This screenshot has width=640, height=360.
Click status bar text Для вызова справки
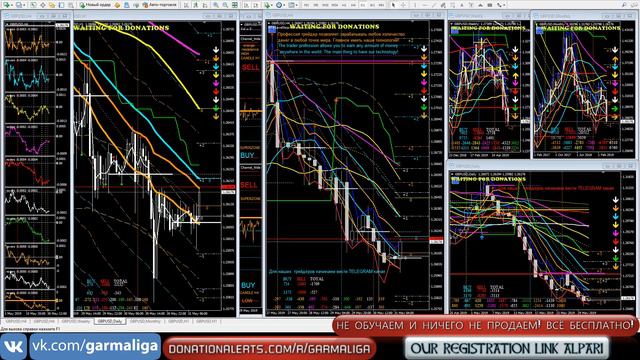click(x=30, y=329)
